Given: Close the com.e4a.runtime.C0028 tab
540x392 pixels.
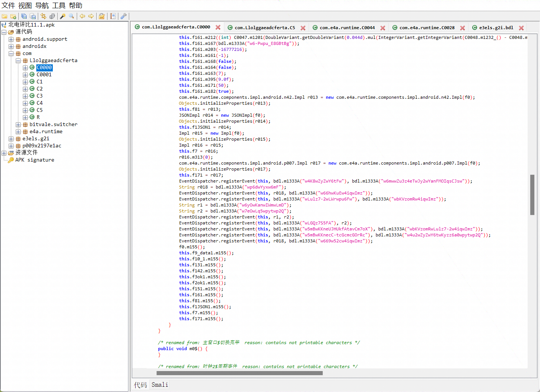Looking at the screenshot, I should (x=462, y=28).
